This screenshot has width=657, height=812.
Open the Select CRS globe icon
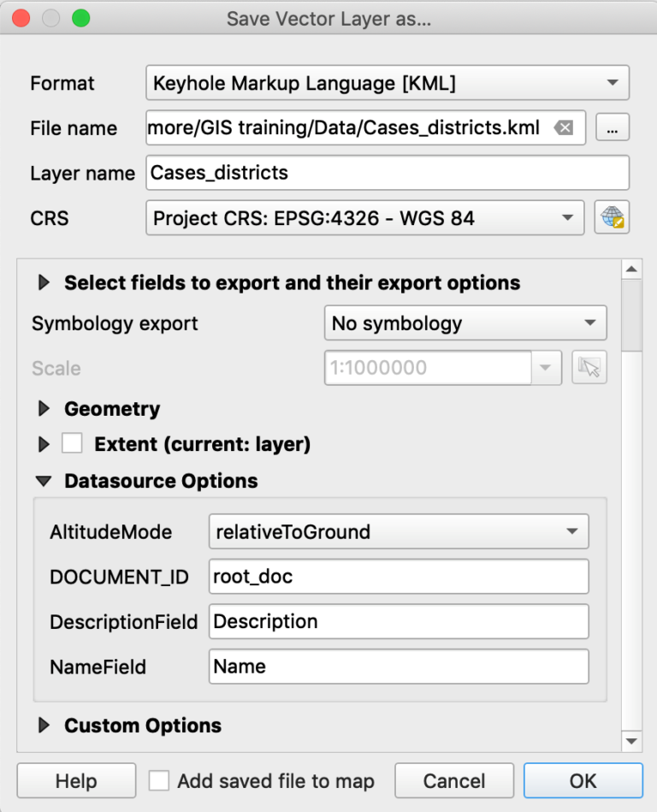[x=612, y=217]
